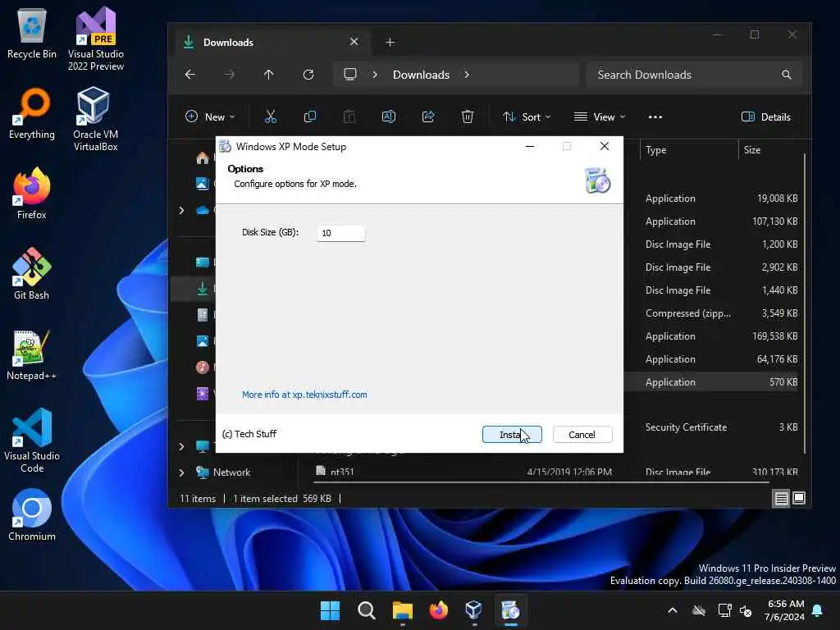Screen dimensions: 840x630
Task: Go back in File Explorer
Action: tap(190, 75)
